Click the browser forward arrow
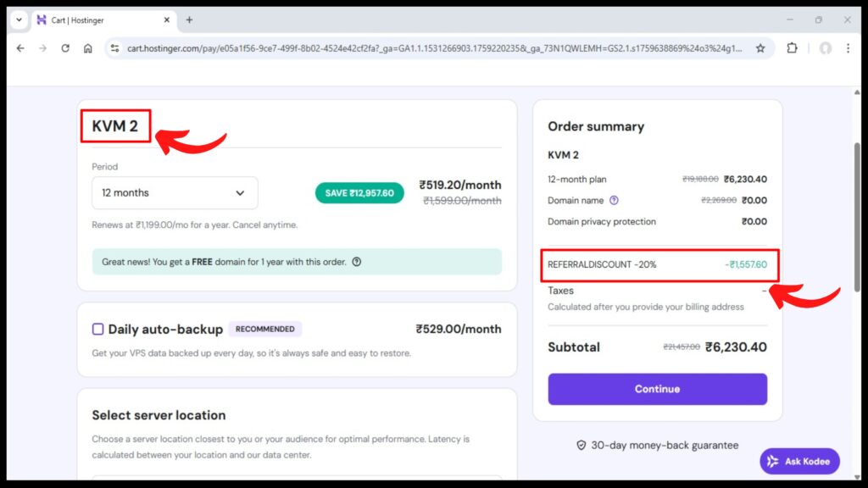 coord(42,48)
